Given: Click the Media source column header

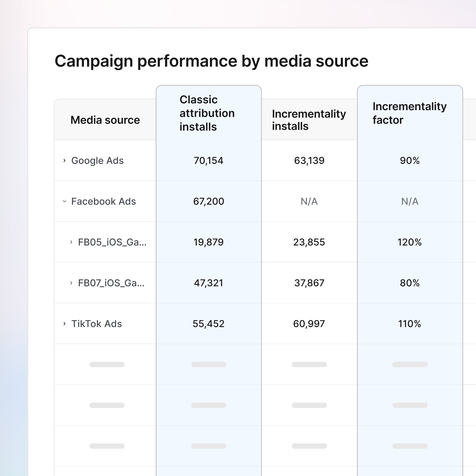Looking at the screenshot, I should tap(105, 120).
